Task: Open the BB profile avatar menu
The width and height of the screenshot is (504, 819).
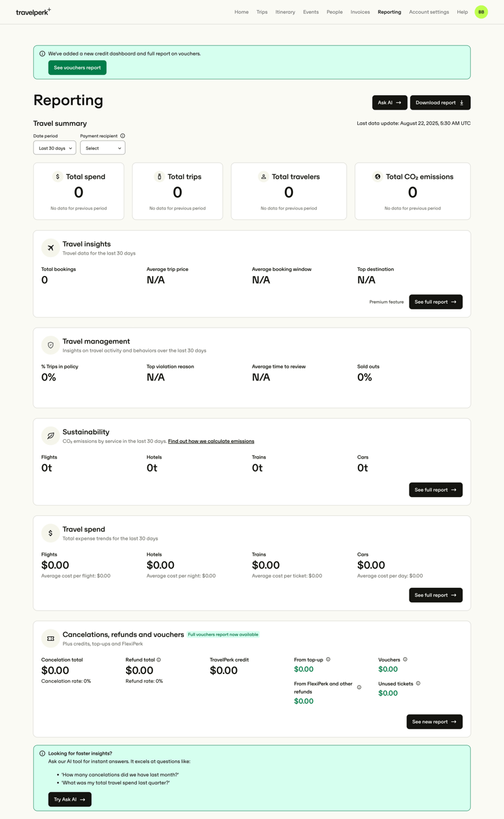Action: click(x=481, y=11)
